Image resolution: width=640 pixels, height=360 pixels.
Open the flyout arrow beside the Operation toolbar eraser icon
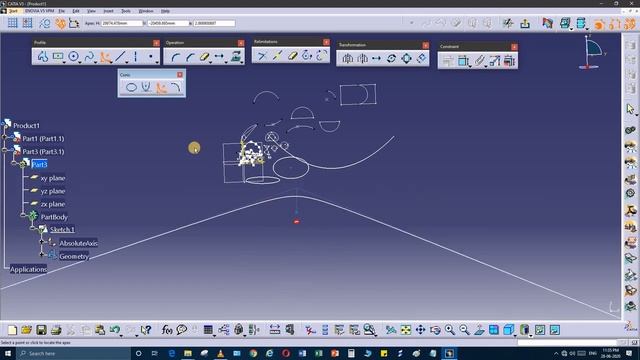point(211,62)
